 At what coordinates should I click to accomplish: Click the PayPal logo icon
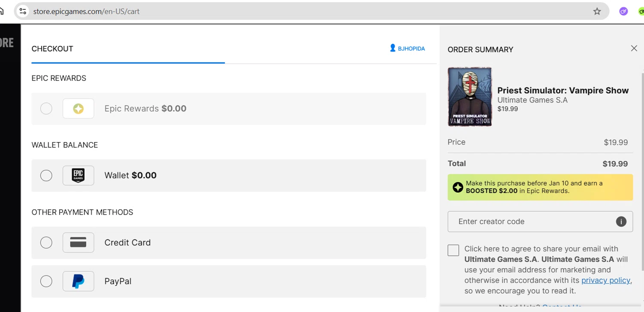pos(78,282)
